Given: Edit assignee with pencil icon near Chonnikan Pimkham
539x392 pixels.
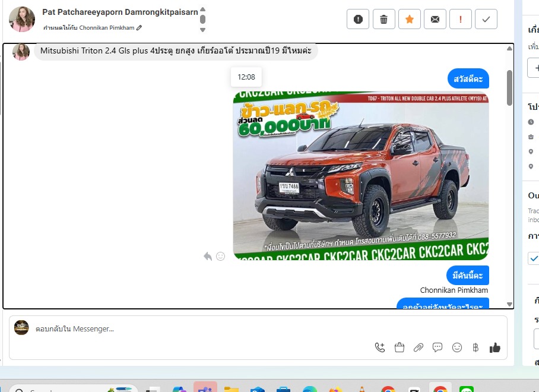Looking at the screenshot, I should click(139, 28).
